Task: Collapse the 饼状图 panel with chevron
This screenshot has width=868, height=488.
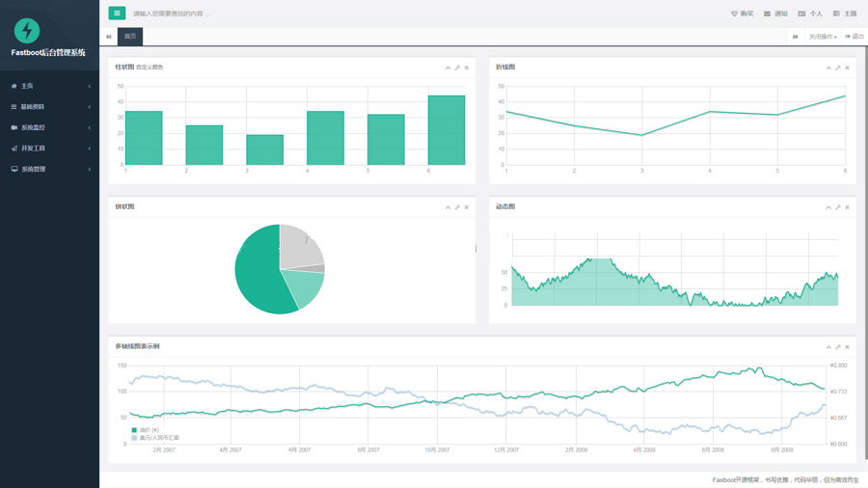Action: (x=448, y=207)
